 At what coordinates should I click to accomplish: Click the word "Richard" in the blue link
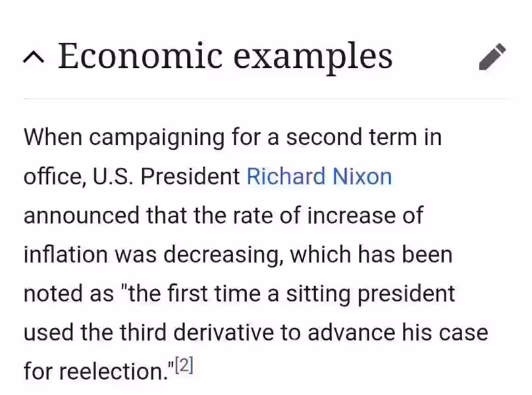click(286, 176)
